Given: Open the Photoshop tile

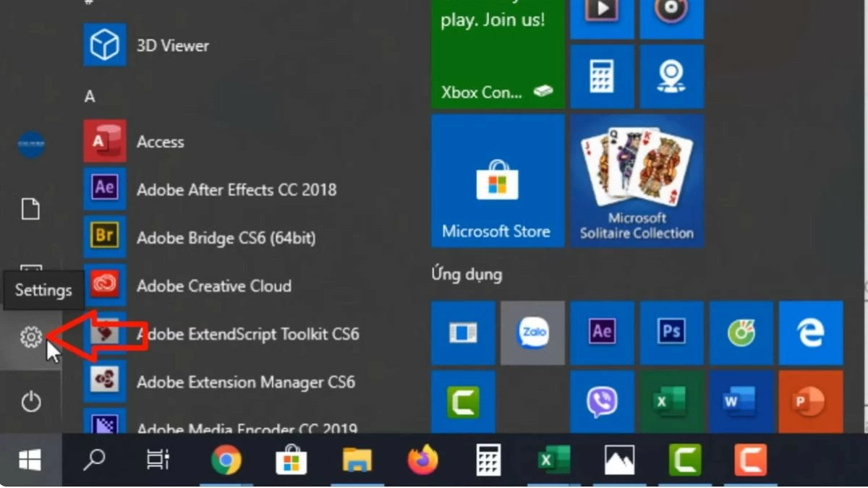Looking at the screenshot, I should [x=671, y=333].
